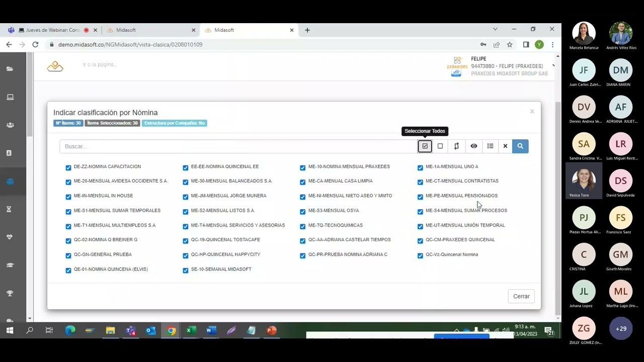This screenshot has width=644, height=362.
Task: Open a new browser tab
Action: coord(307,30)
